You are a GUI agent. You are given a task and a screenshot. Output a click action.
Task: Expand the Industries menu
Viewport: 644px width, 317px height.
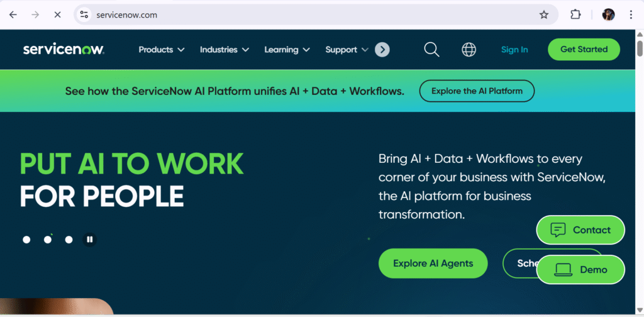[x=225, y=50]
